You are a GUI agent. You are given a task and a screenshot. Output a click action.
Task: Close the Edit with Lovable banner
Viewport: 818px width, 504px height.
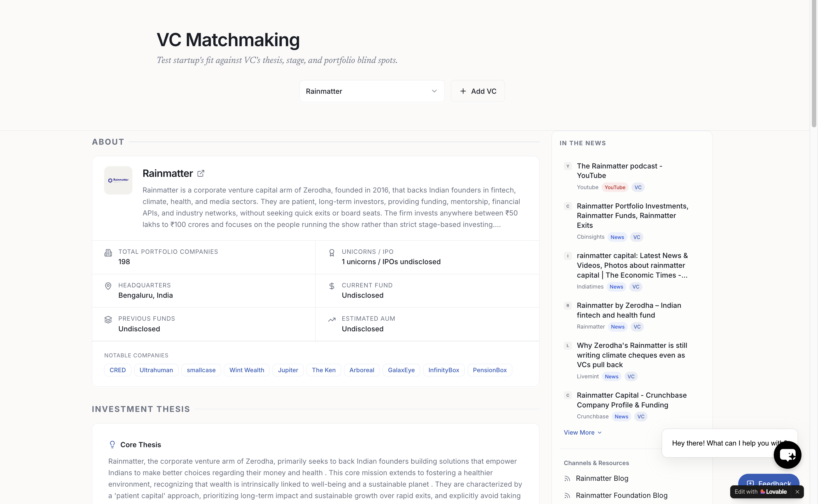(797, 492)
